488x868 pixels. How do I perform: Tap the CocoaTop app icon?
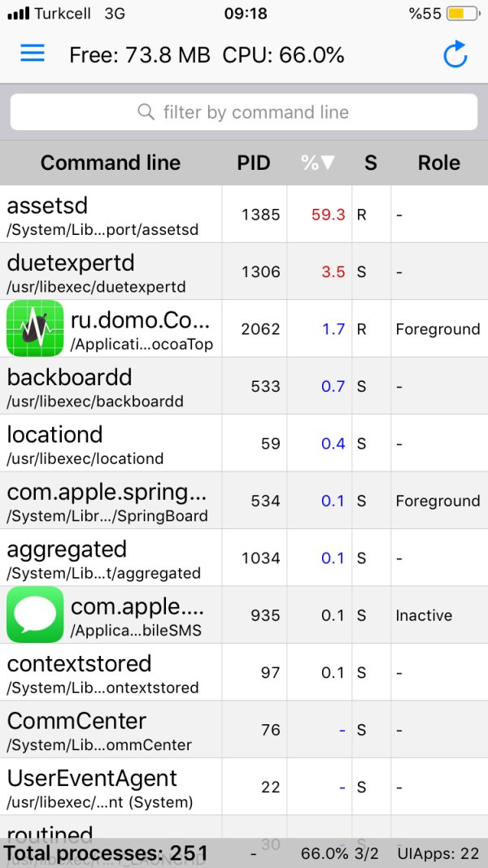35,328
